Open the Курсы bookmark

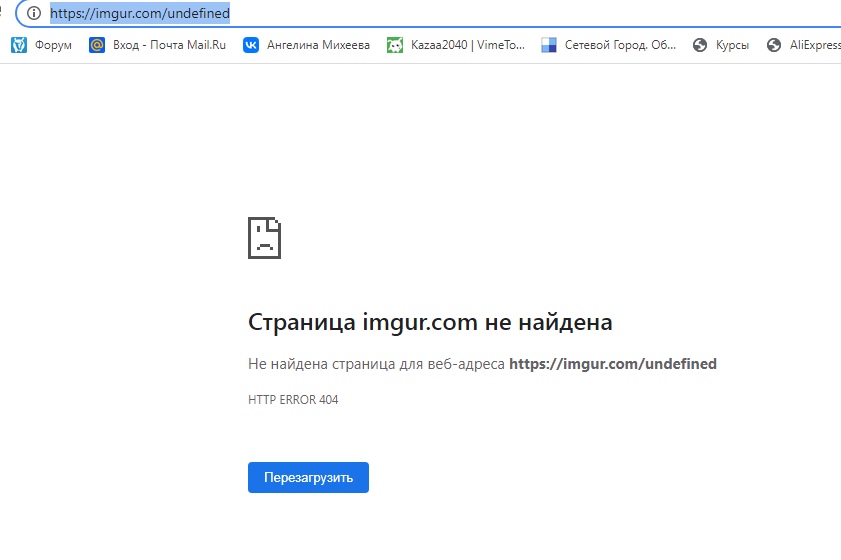pos(732,45)
